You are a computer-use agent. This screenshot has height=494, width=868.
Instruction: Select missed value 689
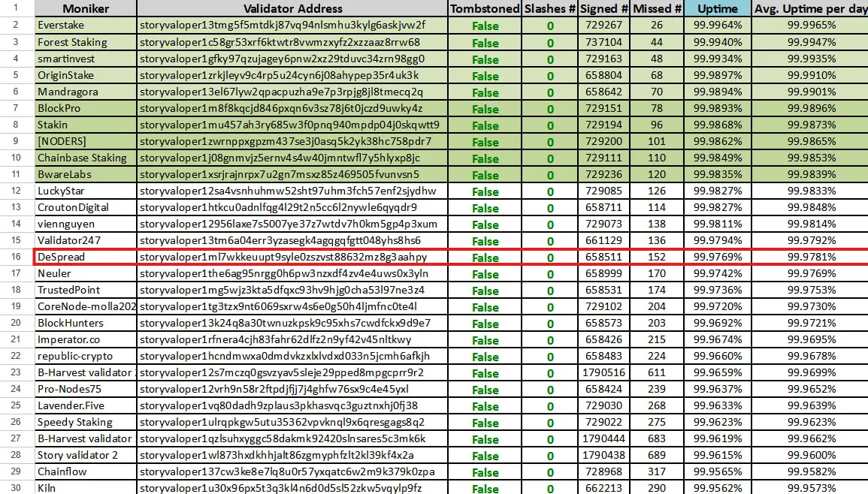[657, 455]
